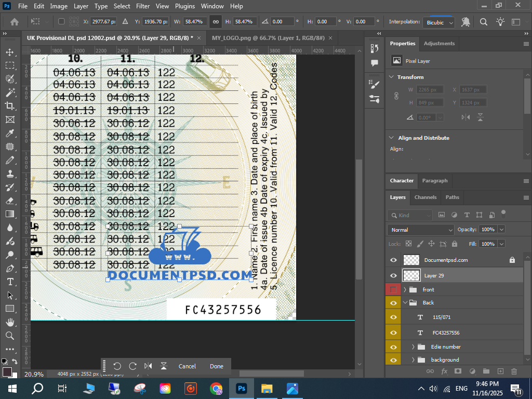Select the Move tool
The image size is (532, 399).
10,52
